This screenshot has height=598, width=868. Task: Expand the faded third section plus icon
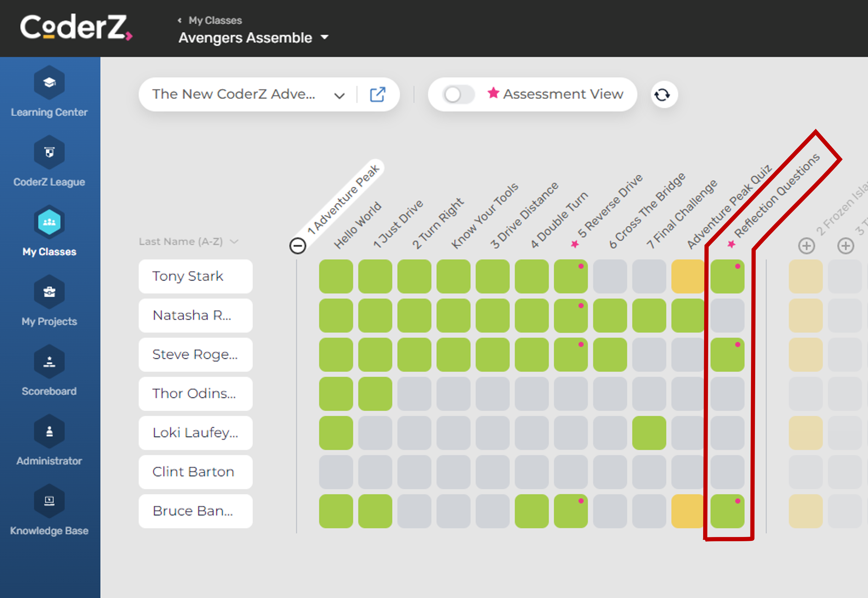coord(845,246)
